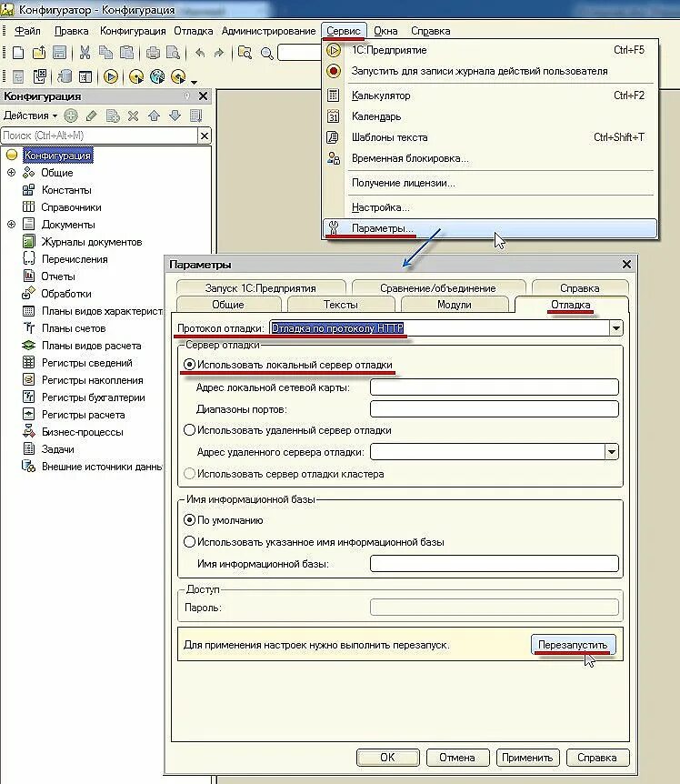Open Запуск 1С:Предприятия tab

pyautogui.click(x=260, y=288)
